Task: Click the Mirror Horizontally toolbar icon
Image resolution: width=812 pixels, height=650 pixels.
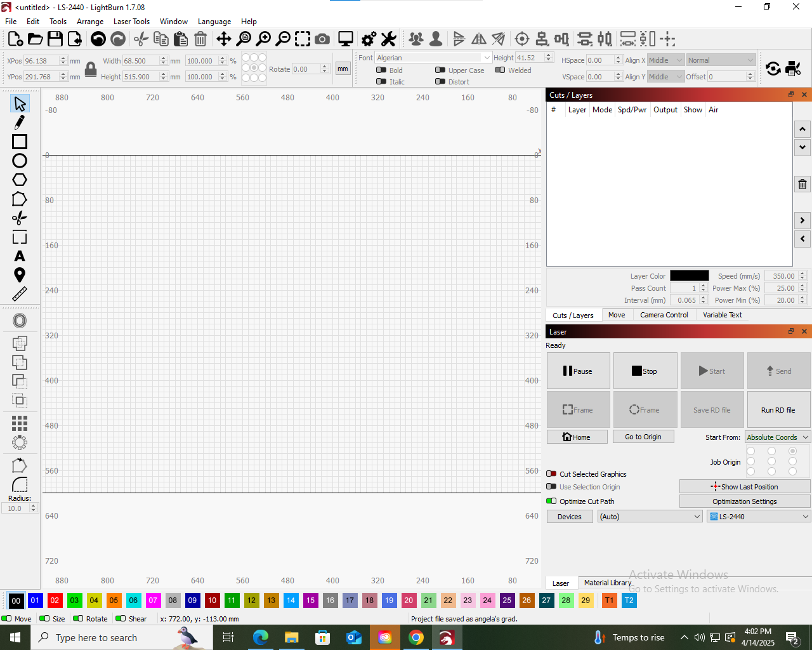Action: tap(478, 39)
